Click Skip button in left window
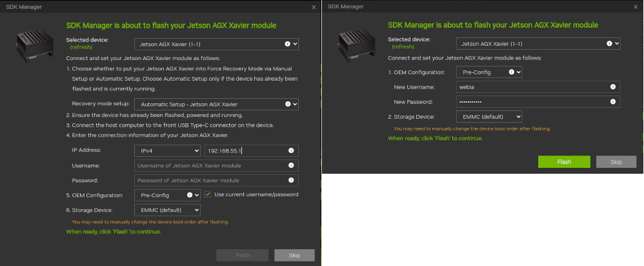The width and height of the screenshot is (644, 266). [294, 255]
